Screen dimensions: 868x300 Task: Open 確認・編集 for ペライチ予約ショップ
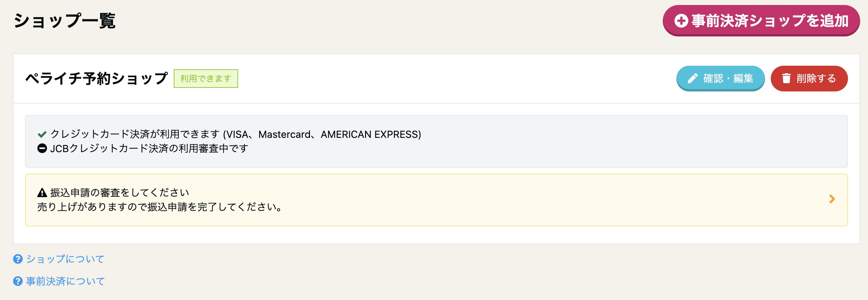click(x=720, y=78)
